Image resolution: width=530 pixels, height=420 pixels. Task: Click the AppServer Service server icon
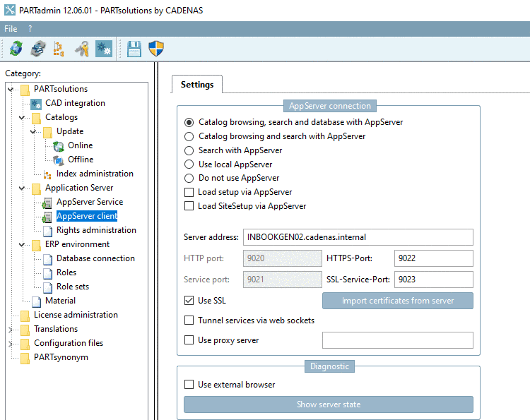pyautogui.click(x=47, y=203)
